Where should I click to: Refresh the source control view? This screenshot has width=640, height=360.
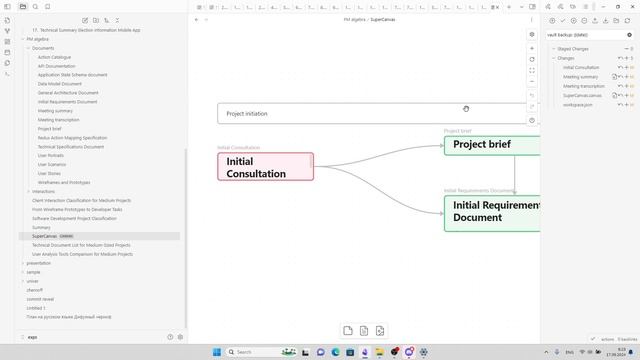[x=627, y=20]
